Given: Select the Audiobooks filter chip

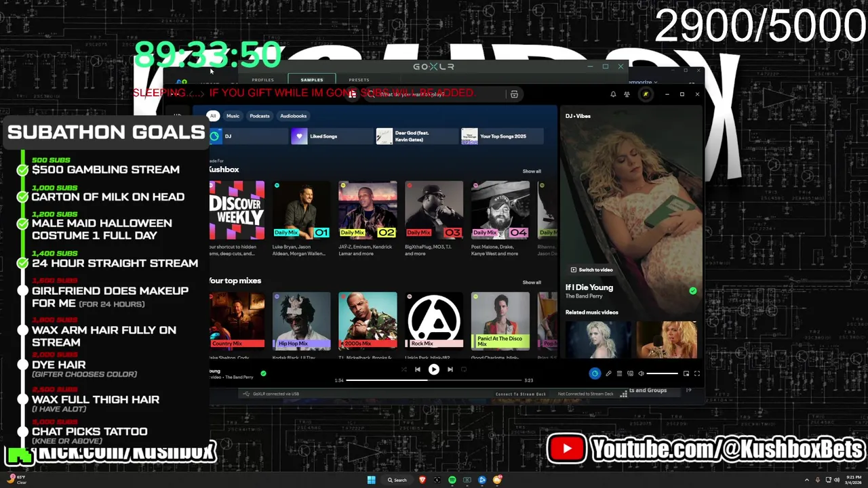Looking at the screenshot, I should click(294, 116).
